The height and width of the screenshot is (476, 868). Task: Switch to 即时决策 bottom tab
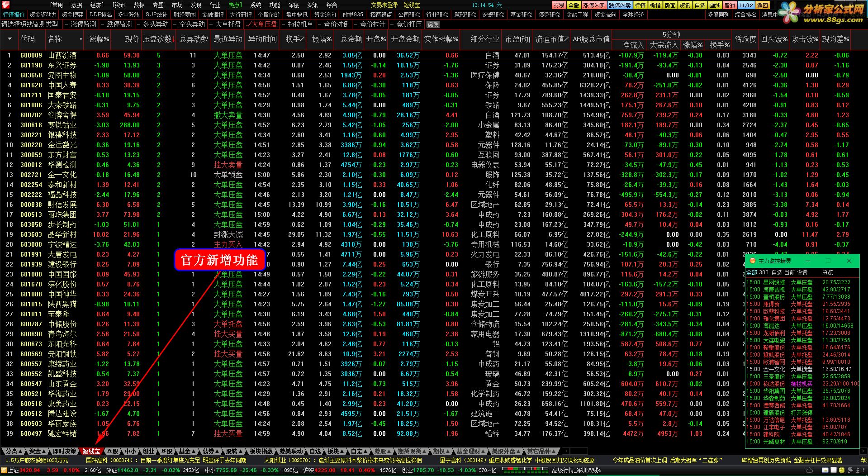[x=64, y=451]
